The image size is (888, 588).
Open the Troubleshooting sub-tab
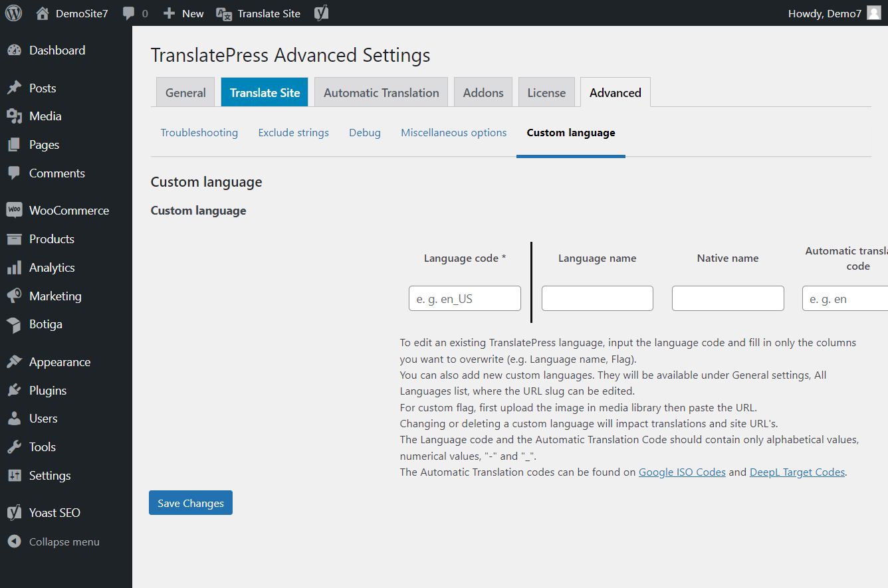199,133
